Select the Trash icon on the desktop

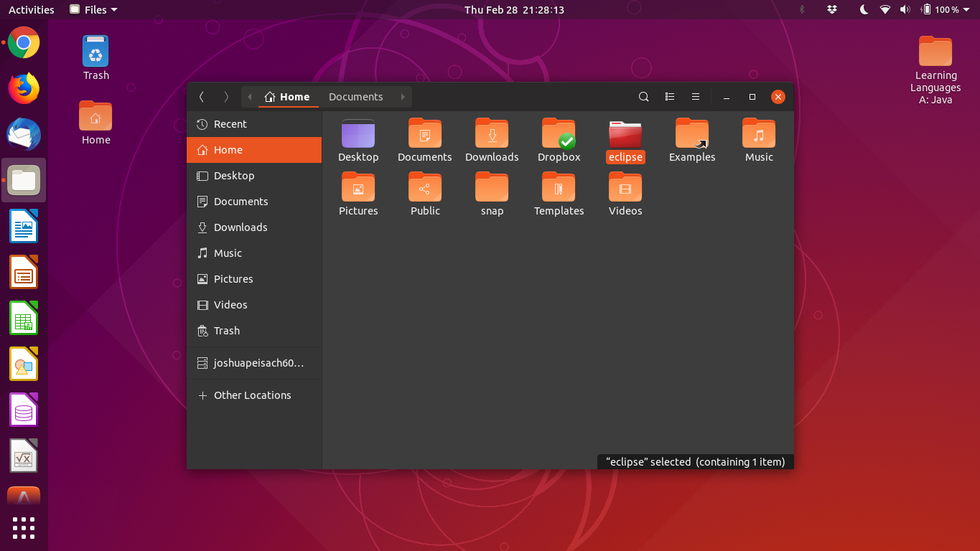[x=95, y=57]
